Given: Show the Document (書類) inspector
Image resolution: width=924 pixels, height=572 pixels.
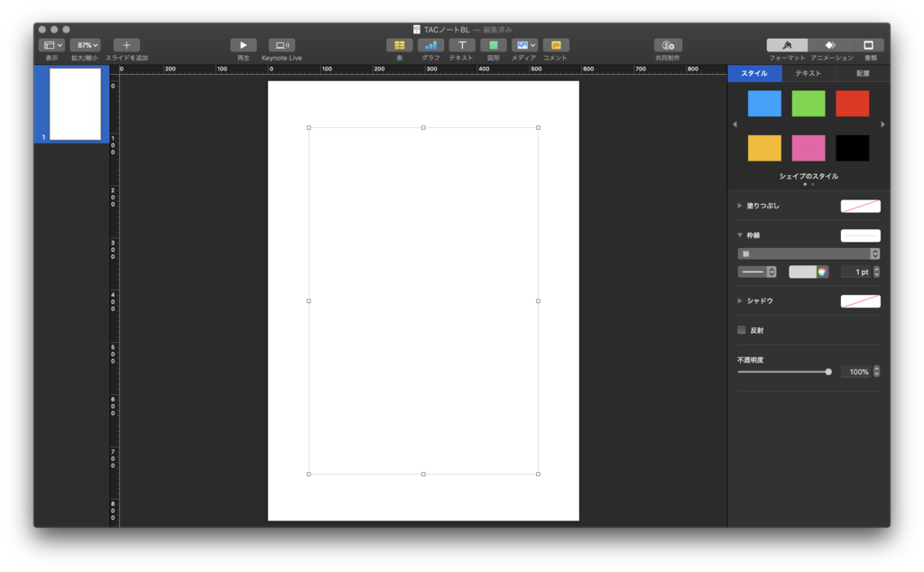Looking at the screenshot, I should point(869,45).
